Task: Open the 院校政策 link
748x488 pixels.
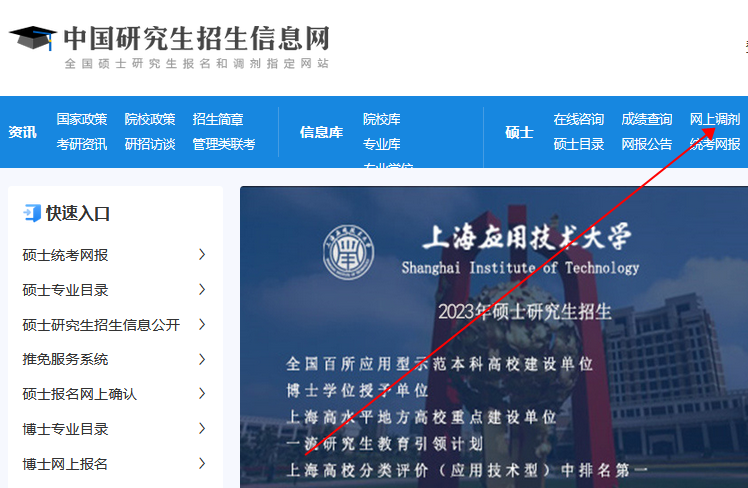Action: click(x=150, y=119)
